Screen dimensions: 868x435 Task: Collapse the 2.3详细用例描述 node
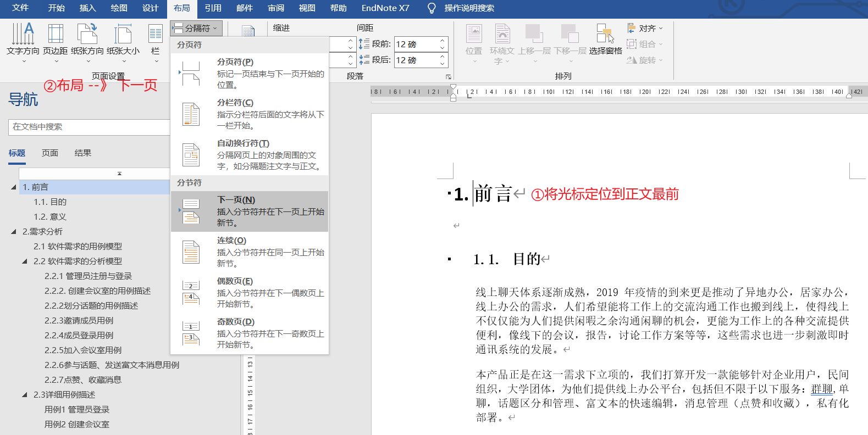coord(25,395)
